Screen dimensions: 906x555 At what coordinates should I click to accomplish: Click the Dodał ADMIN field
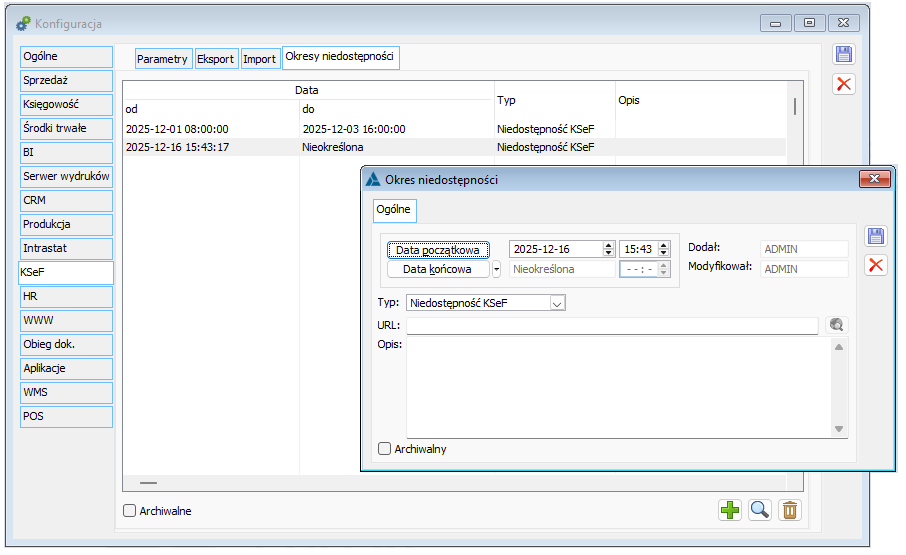(x=804, y=249)
